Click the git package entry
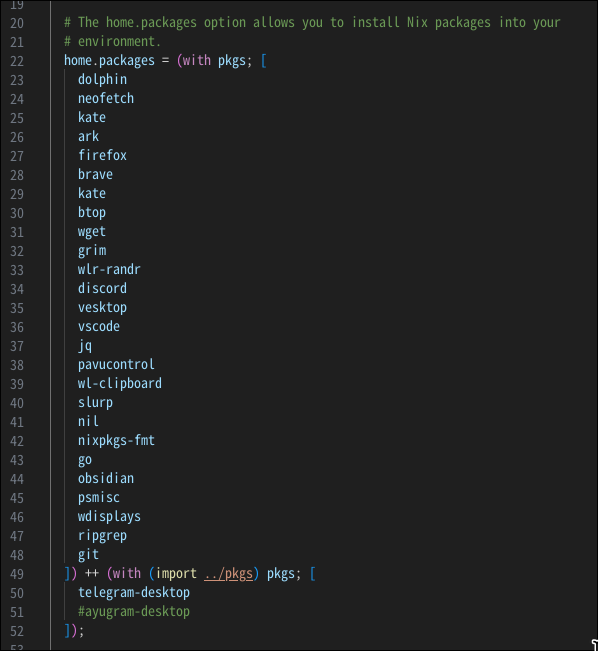 pos(88,555)
